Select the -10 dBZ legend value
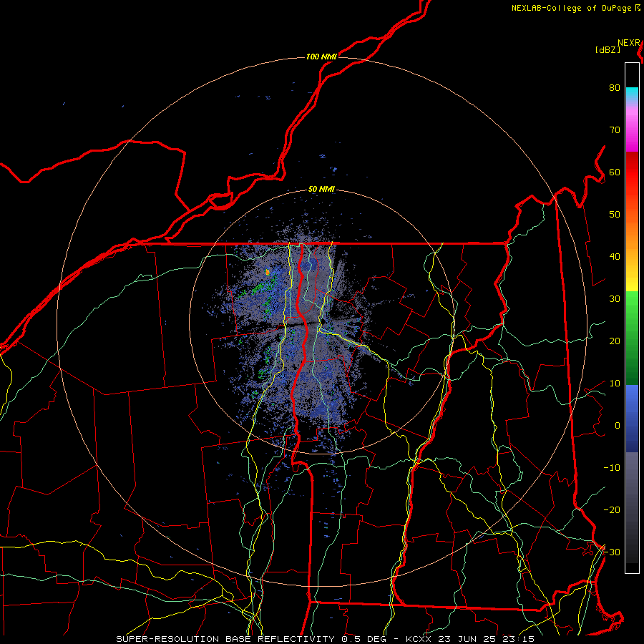Viewport: 644px width, 644px height. 612,467
